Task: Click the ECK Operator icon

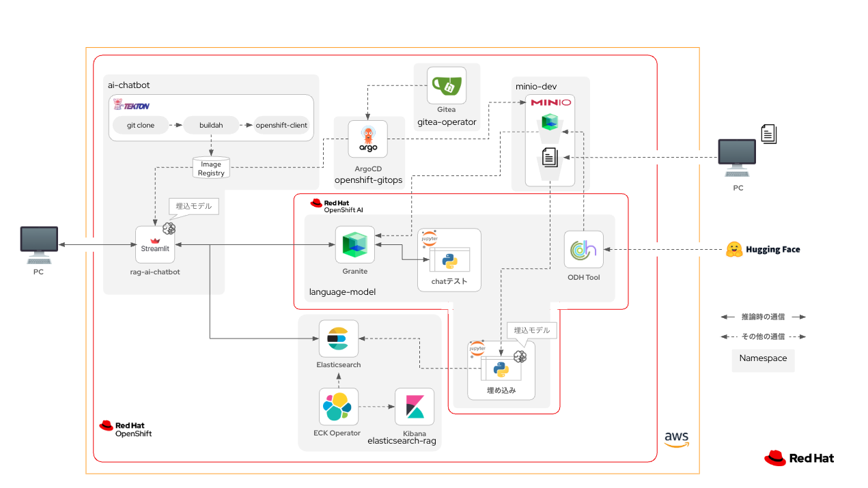Action: 339,407
